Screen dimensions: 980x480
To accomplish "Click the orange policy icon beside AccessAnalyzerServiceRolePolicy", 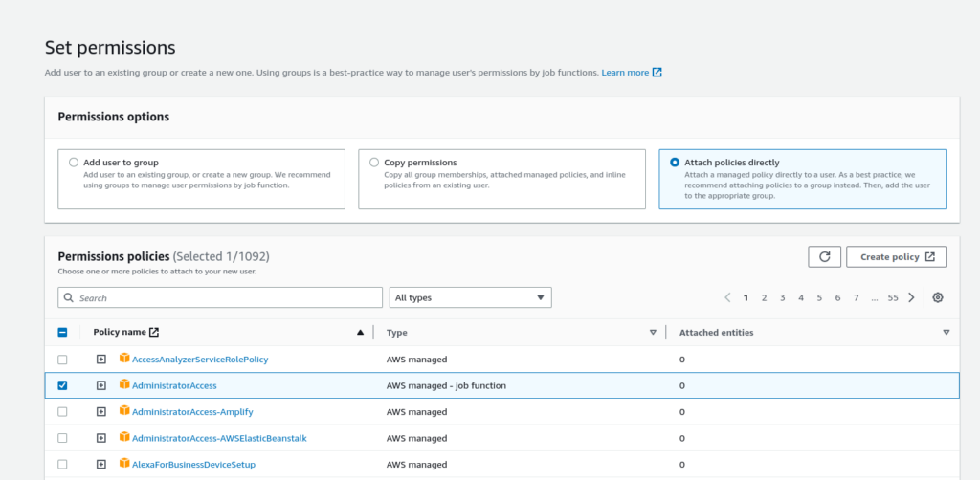I will (124, 359).
